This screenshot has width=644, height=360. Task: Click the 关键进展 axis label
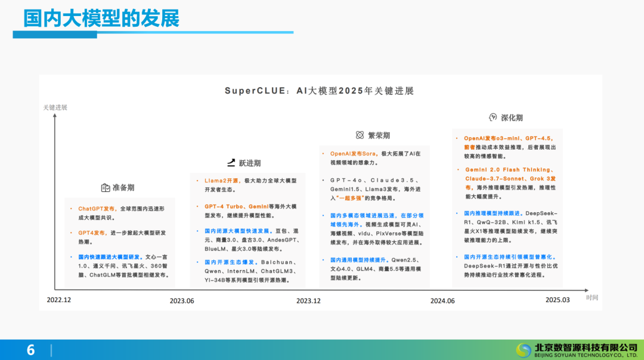click(55, 107)
